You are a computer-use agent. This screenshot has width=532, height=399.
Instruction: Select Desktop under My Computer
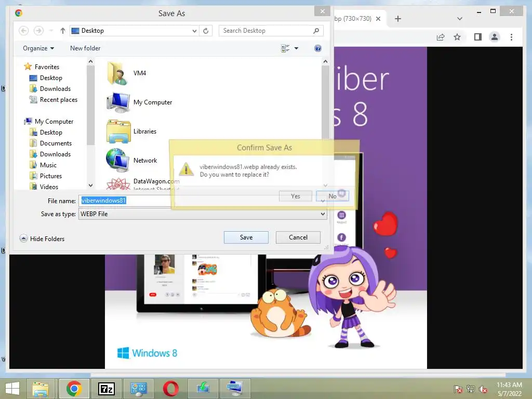pyautogui.click(x=46, y=132)
